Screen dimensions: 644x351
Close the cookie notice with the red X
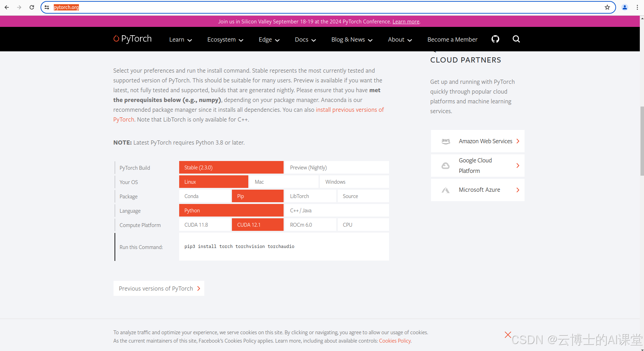click(x=508, y=335)
